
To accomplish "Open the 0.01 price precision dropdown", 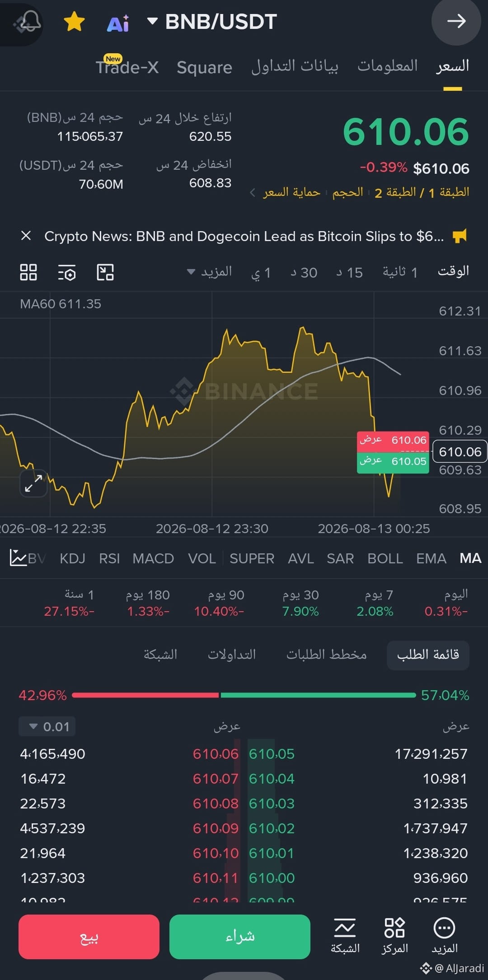I will 47,726.
